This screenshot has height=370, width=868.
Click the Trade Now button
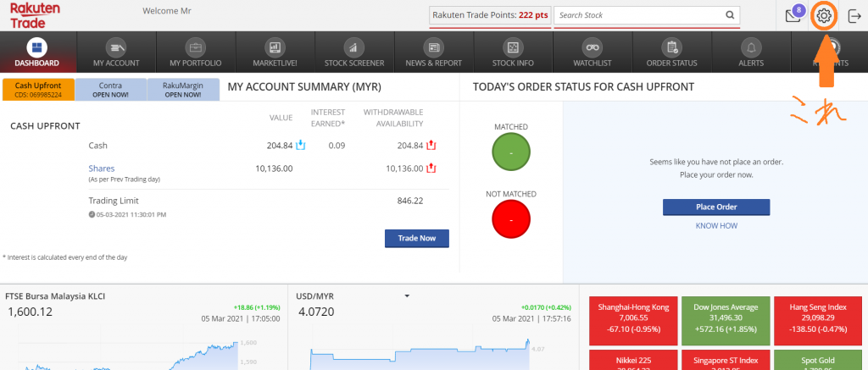417,239
